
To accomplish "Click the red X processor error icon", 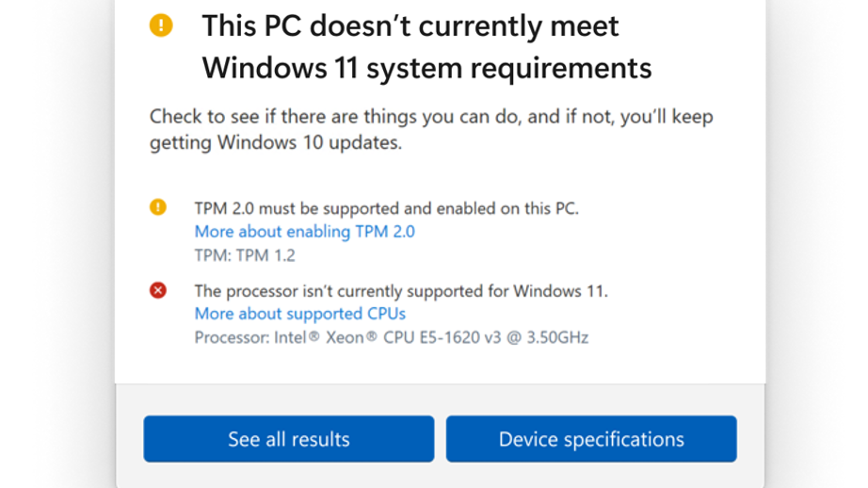I will tap(158, 290).
